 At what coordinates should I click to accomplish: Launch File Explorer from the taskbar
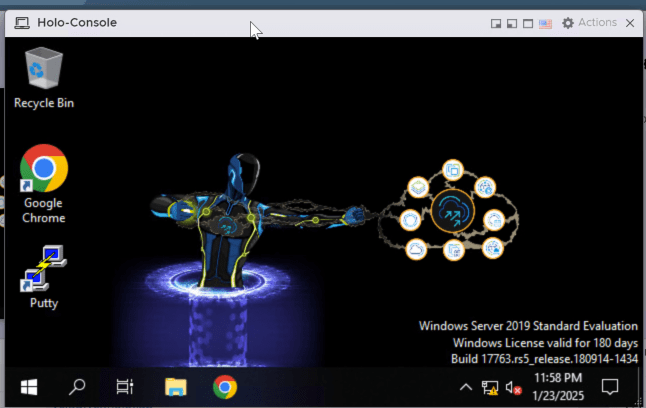tap(175, 387)
